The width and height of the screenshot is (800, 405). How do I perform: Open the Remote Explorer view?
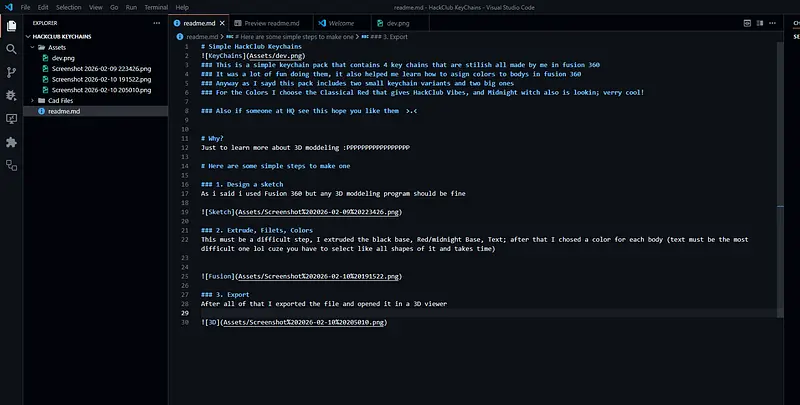(12, 119)
